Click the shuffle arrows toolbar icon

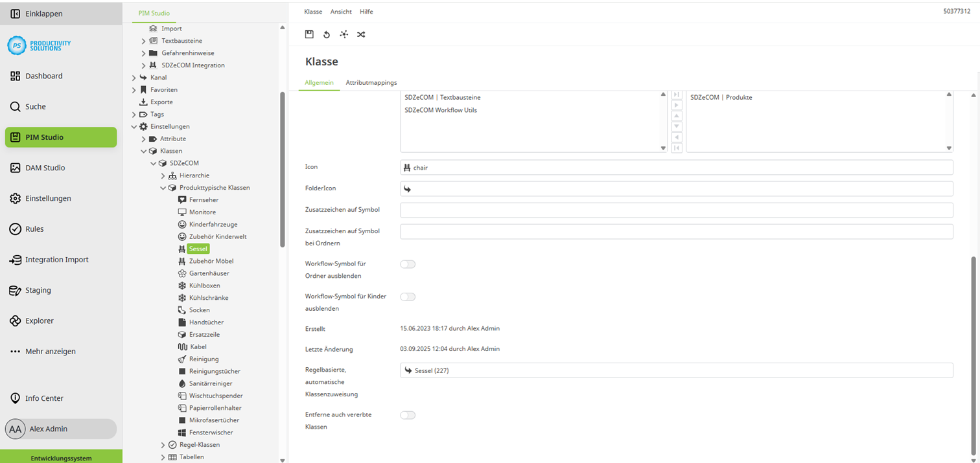tap(361, 34)
